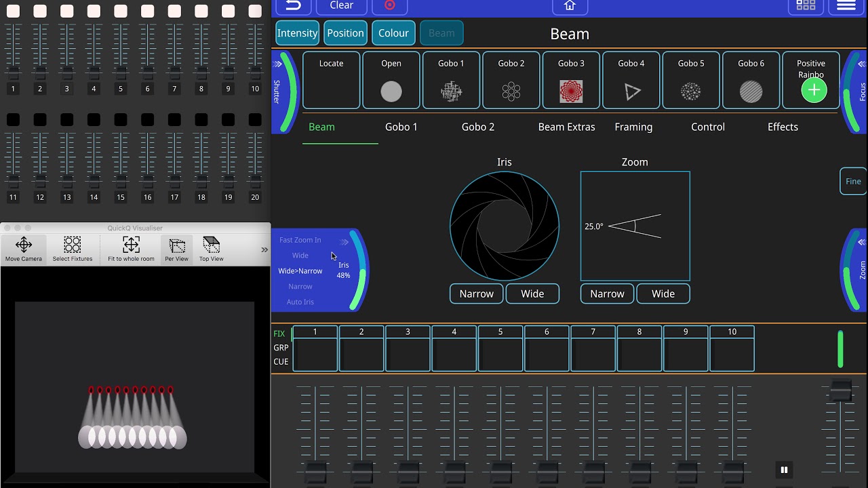The image size is (868, 488).
Task: Open the Colour attribute tab
Action: click(x=393, y=33)
